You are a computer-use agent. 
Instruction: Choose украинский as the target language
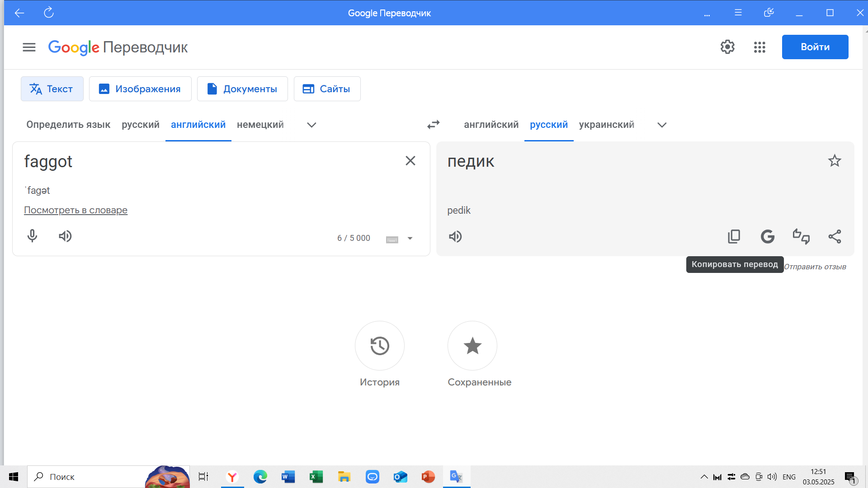coord(607,125)
